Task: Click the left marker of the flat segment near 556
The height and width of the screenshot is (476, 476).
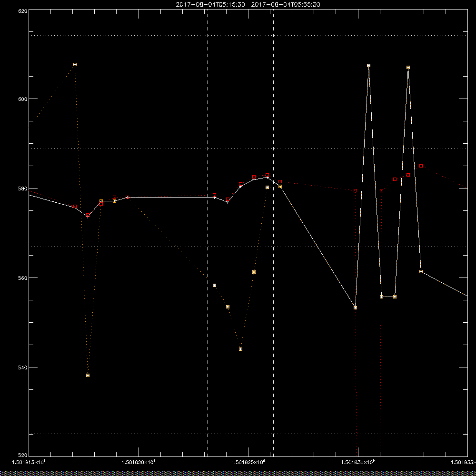Action: click(382, 297)
